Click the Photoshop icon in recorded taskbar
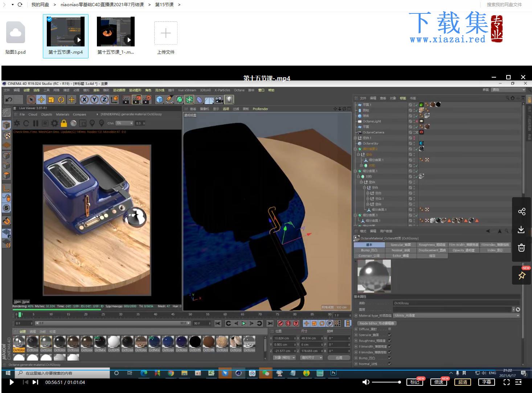This screenshot has width=532, height=393. [333, 373]
